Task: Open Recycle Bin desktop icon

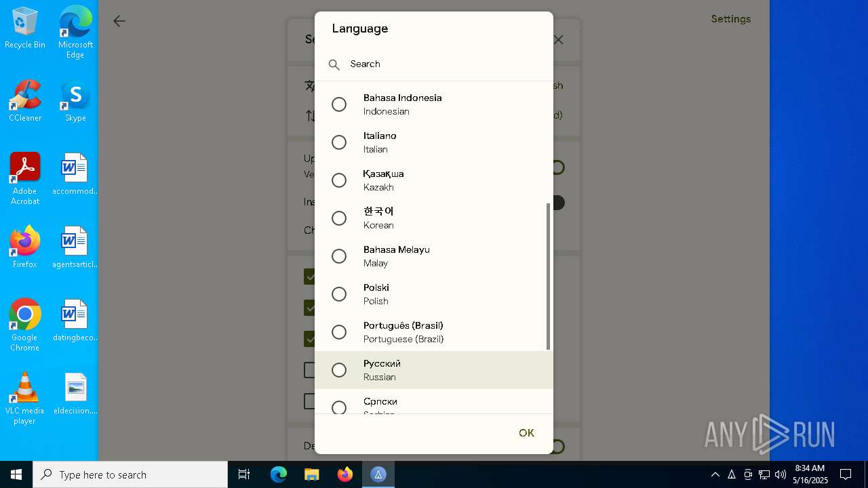Action: click(25, 28)
